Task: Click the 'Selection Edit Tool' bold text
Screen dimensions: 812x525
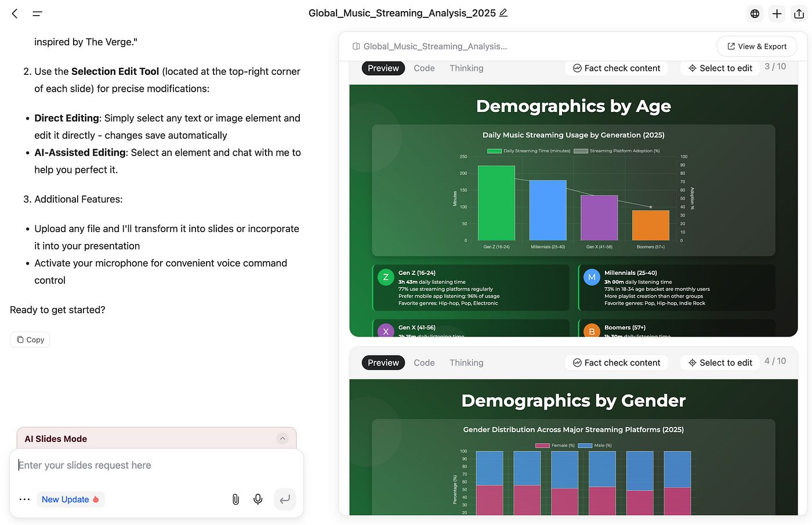Action: [115, 71]
